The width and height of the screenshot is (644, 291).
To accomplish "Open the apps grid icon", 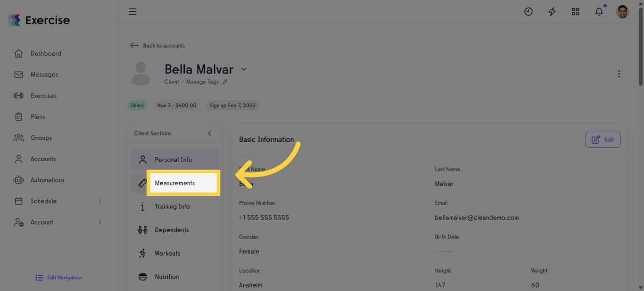I will [x=576, y=12].
